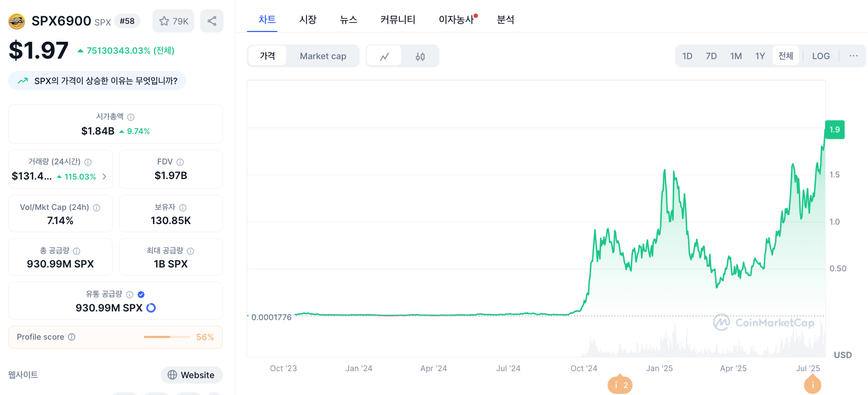Click the Profile score progress bar

point(167,337)
